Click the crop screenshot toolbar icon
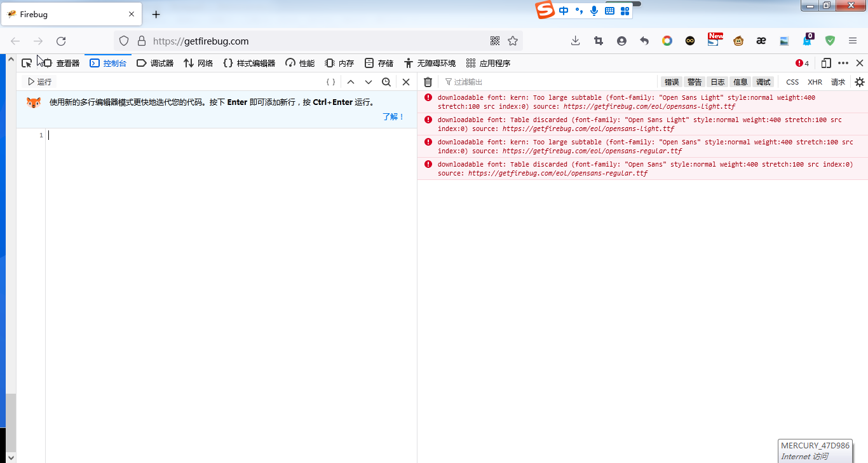 point(599,41)
